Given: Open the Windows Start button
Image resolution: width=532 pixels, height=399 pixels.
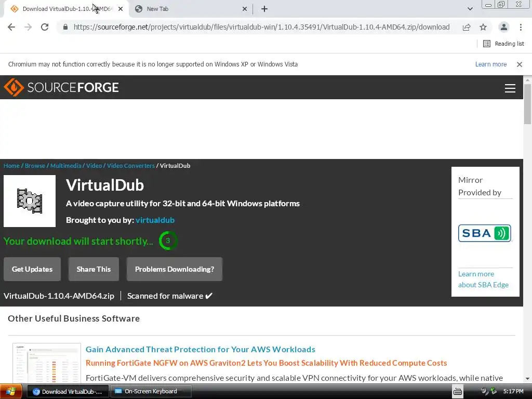Looking at the screenshot, I should [x=11, y=392].
